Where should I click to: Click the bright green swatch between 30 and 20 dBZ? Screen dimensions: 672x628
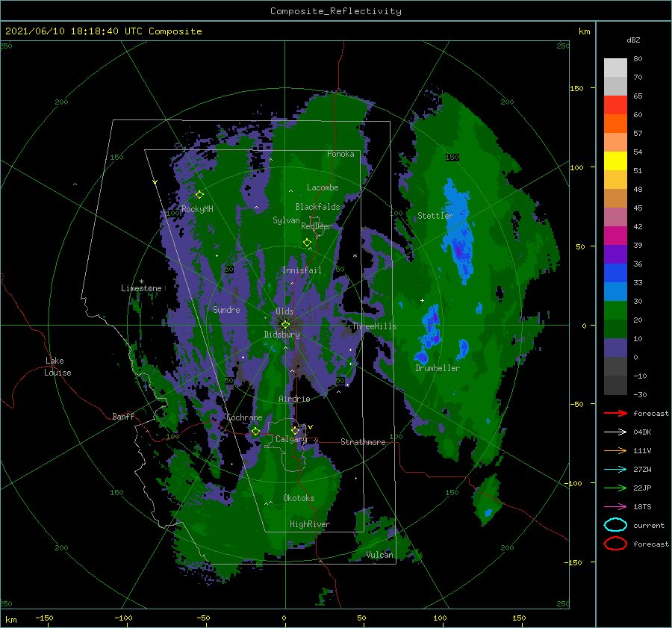pyautogui.click(x=615, y=311)
